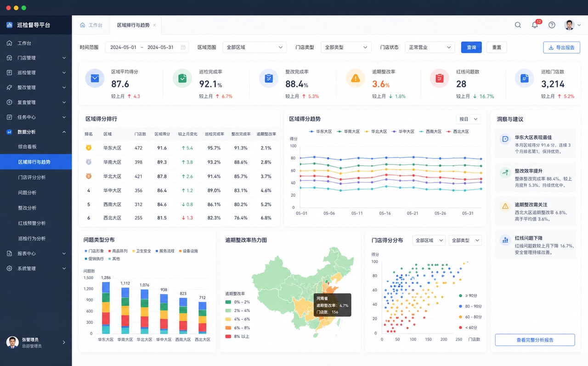
Task: Open the 门店状态 正常营业 dropdown
Action: pos(430,47)
